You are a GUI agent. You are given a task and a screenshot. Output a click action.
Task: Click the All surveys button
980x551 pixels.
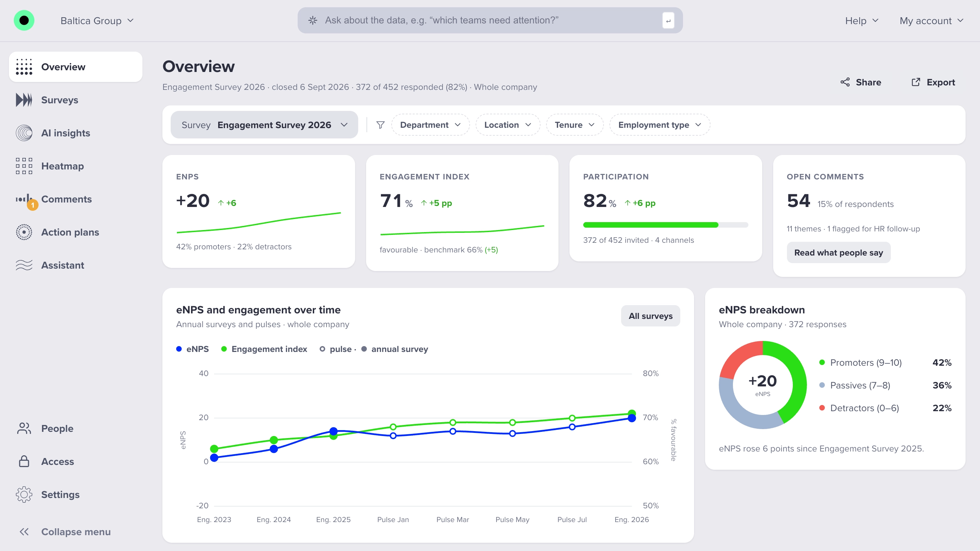(x=650, y=316)
